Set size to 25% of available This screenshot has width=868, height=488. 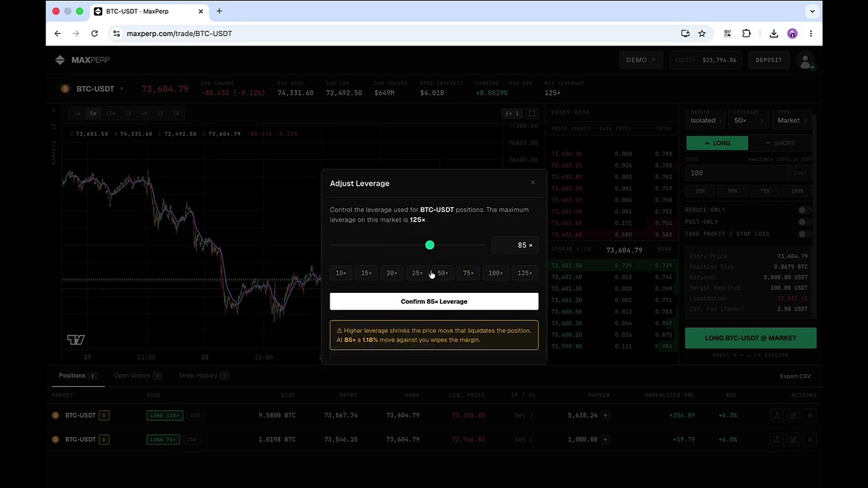click(x=701, y=191)
